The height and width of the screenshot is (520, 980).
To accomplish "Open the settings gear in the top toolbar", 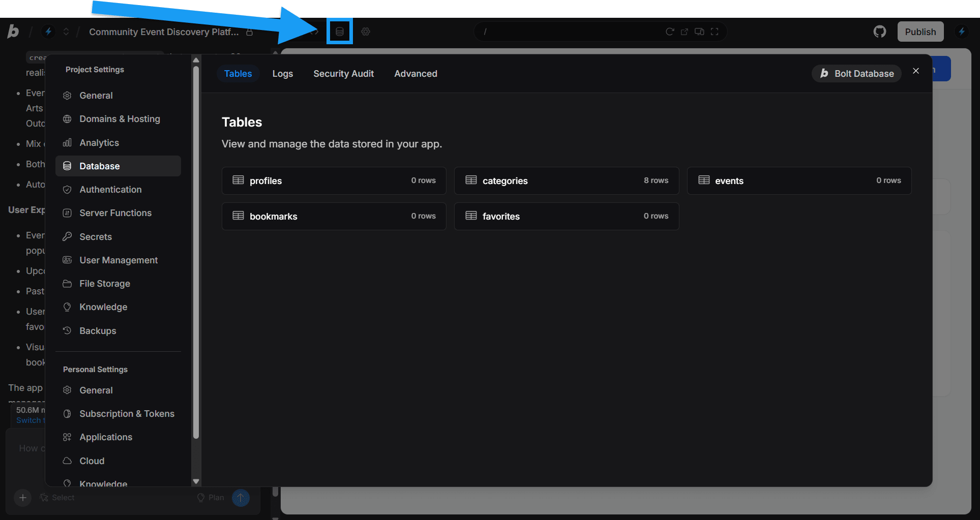I will pos(365,31).
